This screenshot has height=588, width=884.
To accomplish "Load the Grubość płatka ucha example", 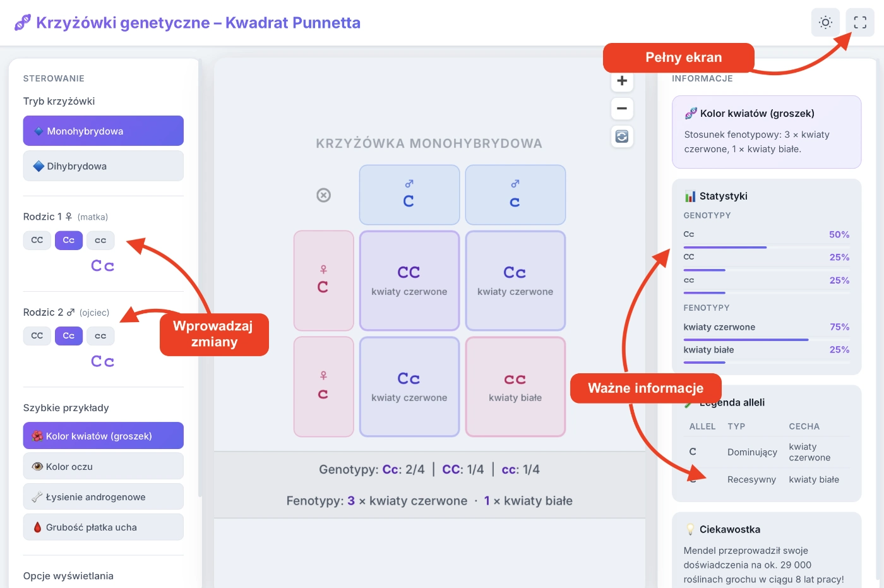I will click(x=104, y=527).
